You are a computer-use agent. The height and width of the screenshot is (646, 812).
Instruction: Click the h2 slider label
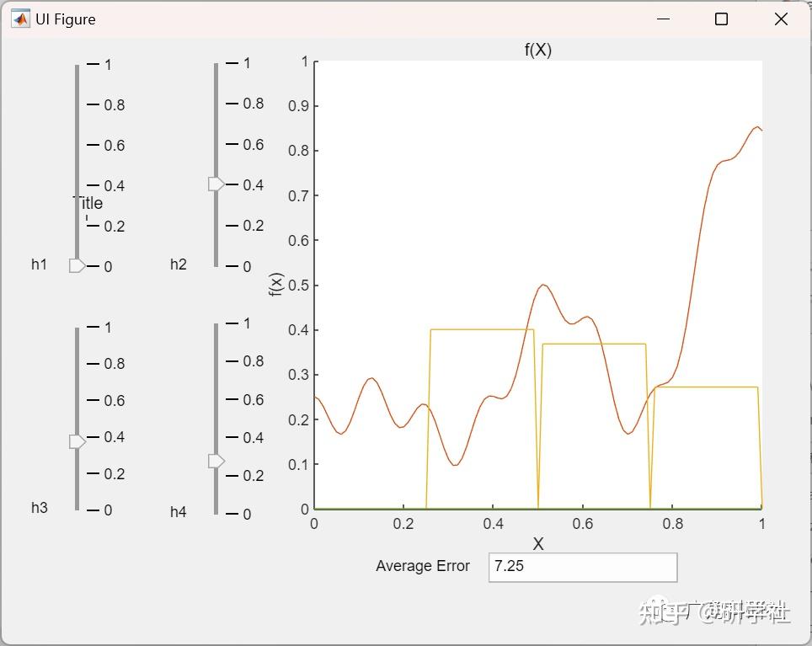point(177,264)
